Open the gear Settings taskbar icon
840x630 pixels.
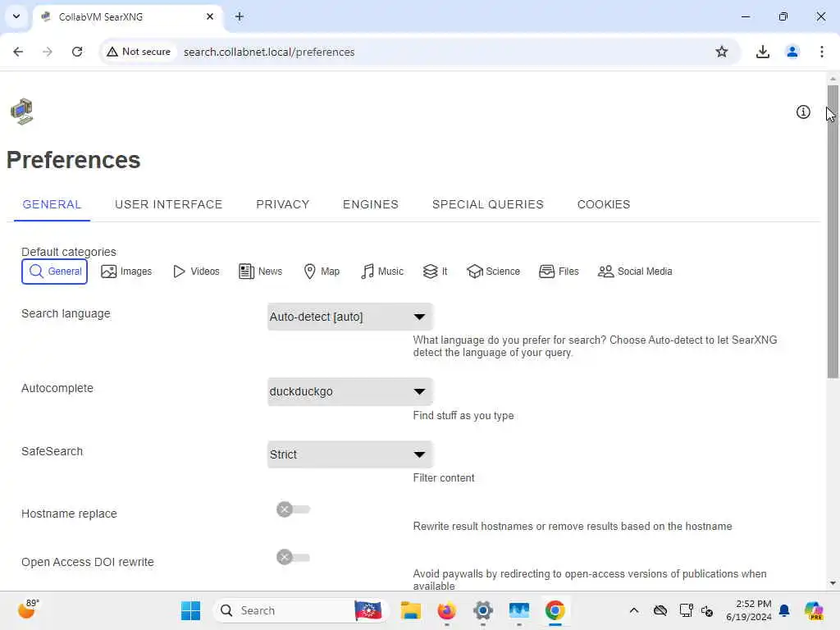pyautogui.click(x=482, y=610)
